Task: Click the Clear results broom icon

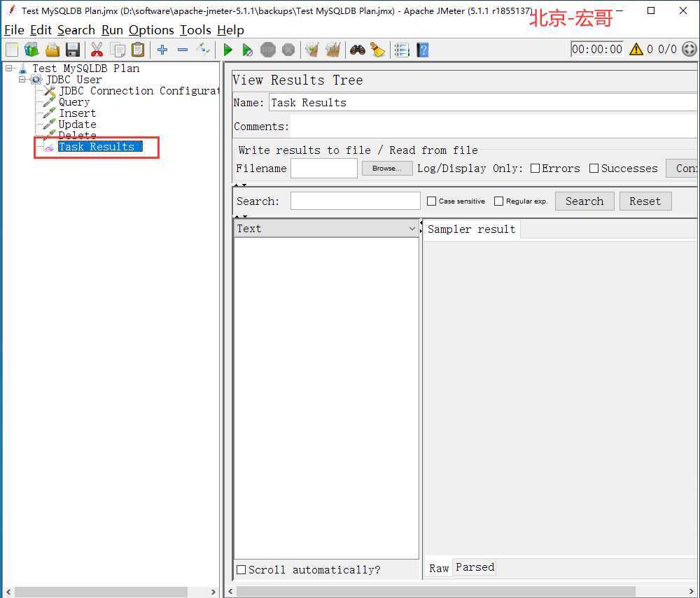Action: click(312, 50)
